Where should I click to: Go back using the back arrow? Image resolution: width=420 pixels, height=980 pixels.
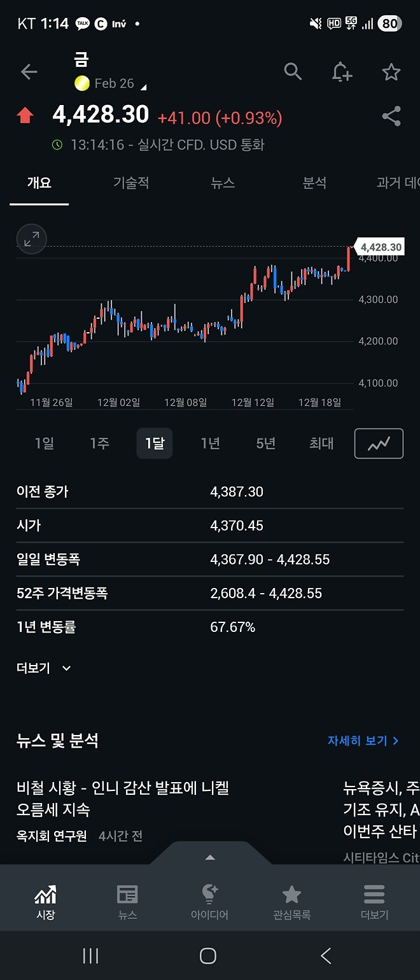click(x=29, y=72)
